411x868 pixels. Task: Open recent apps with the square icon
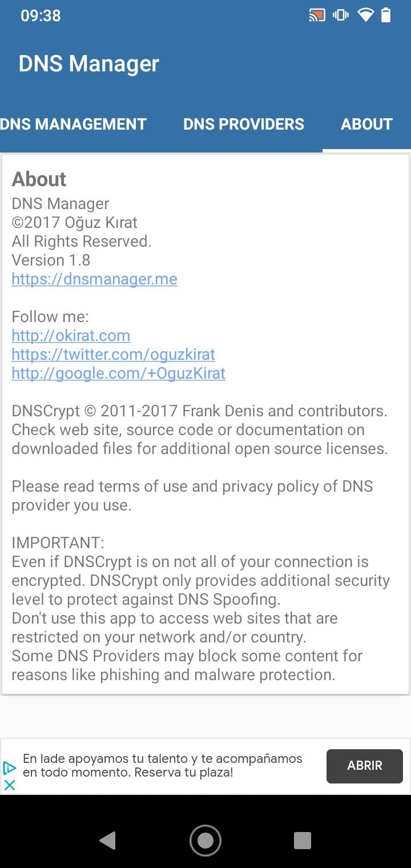click(303, 840)
